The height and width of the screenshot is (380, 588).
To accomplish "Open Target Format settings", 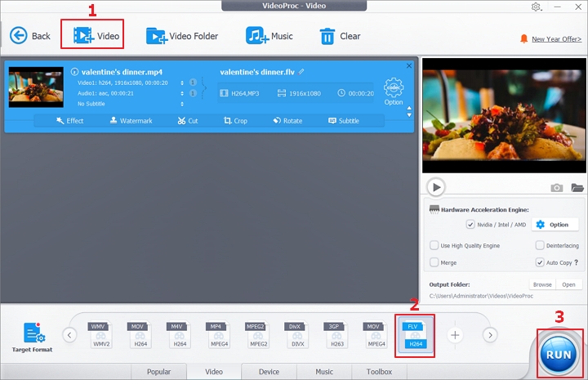I will (32, 338).
